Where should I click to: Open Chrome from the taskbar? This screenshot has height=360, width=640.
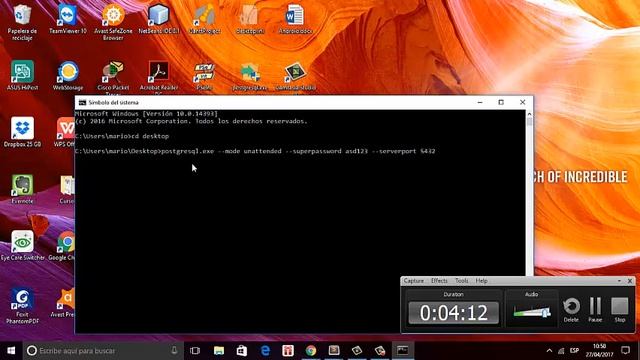click(x=311, y=350)
